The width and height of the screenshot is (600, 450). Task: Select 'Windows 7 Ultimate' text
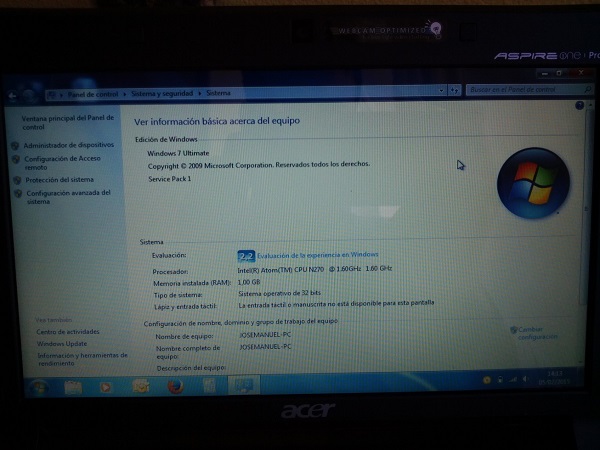click(x=178, y=153)
